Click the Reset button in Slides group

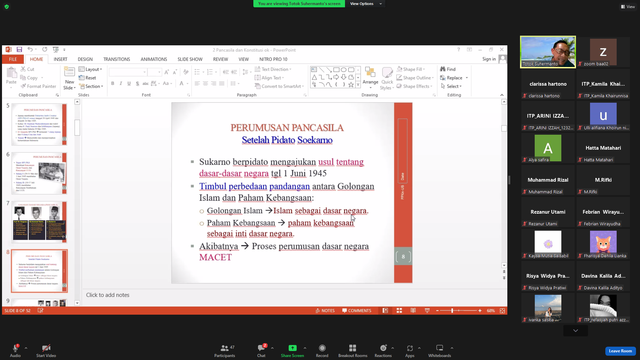click(88, 78)
